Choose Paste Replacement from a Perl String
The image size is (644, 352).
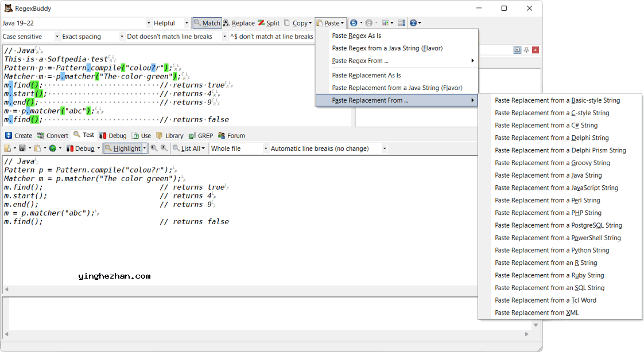(x=548, y=200)
